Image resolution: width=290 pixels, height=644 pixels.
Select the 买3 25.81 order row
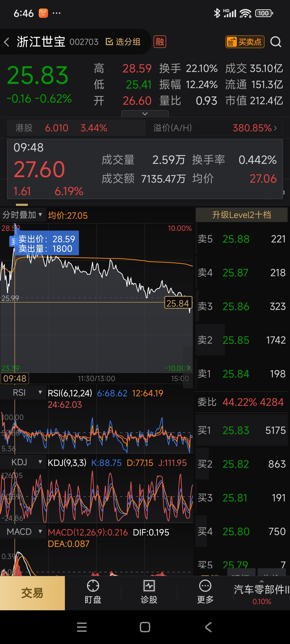(x=242, y=498)
